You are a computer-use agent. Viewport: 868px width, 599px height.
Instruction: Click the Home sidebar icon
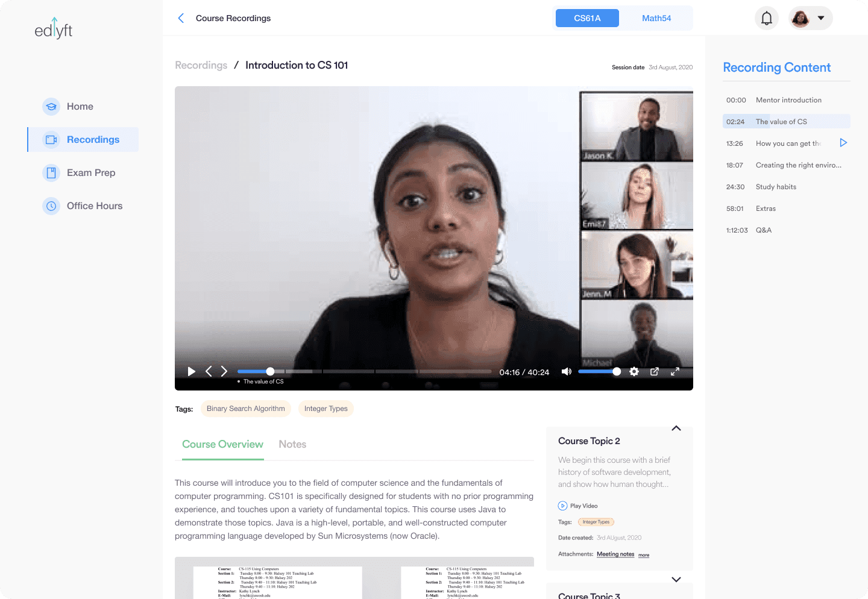point(51,107)
